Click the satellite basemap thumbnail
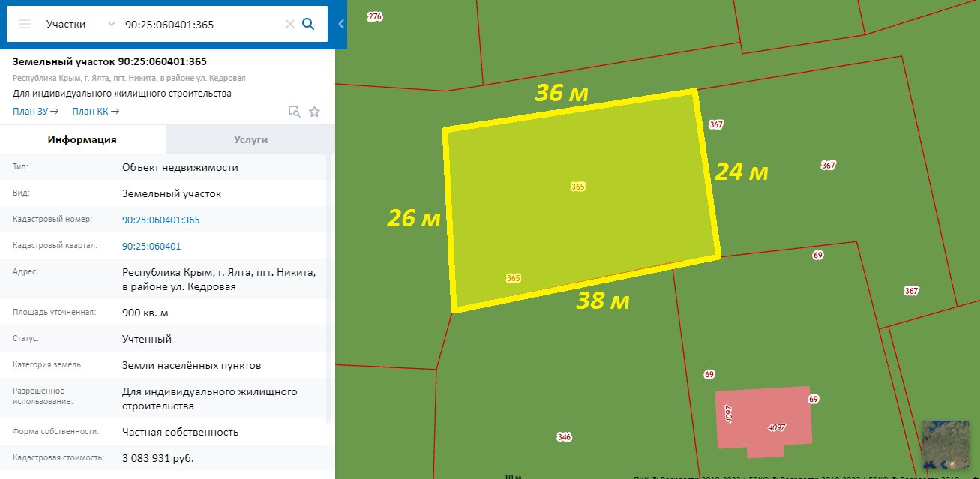980x479 pixels. [x=945, y=445]
